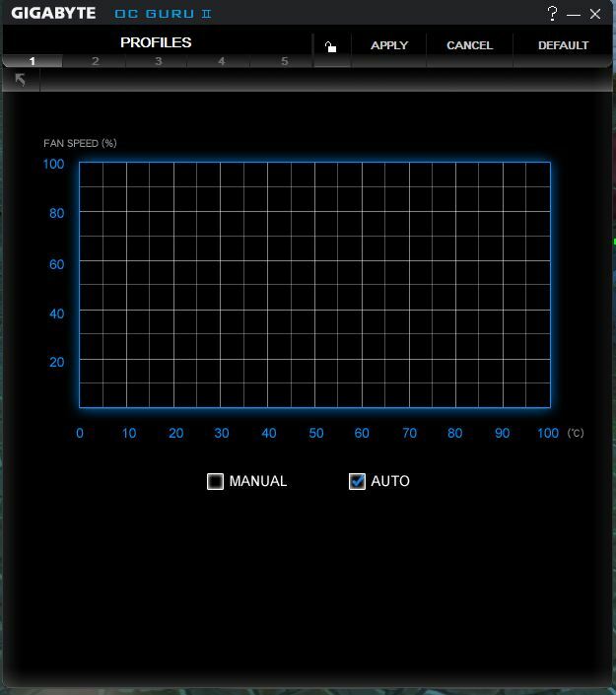
Task: Click inside the fan speed curve graph
Action: point(314,285)
